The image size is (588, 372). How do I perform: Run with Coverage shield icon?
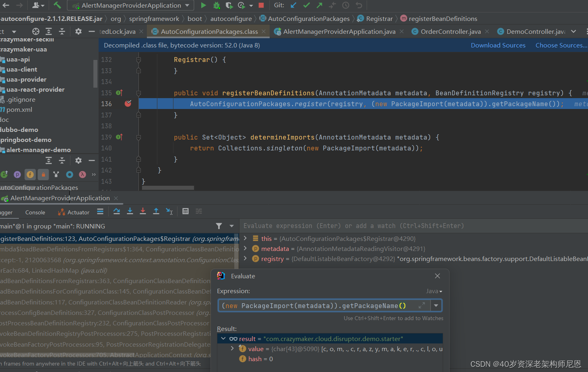point(229,5)
